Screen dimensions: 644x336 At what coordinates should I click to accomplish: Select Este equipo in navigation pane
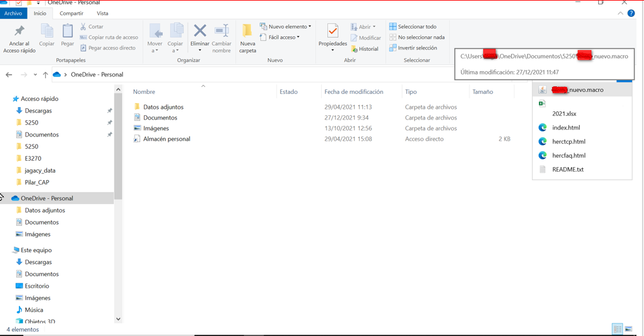coord(36,250)
